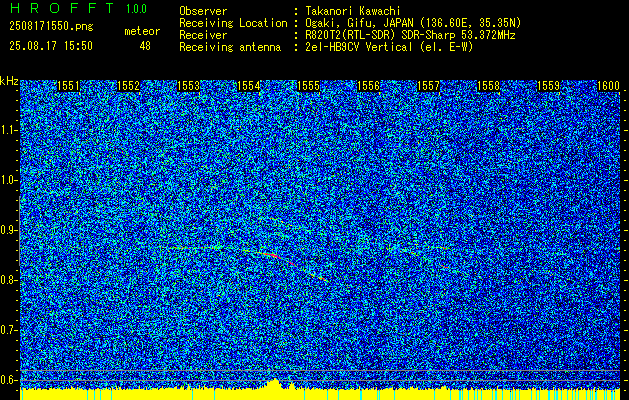Click the 1.1 kHz axis label
This screenshot has height=400, width=629.
8,130
